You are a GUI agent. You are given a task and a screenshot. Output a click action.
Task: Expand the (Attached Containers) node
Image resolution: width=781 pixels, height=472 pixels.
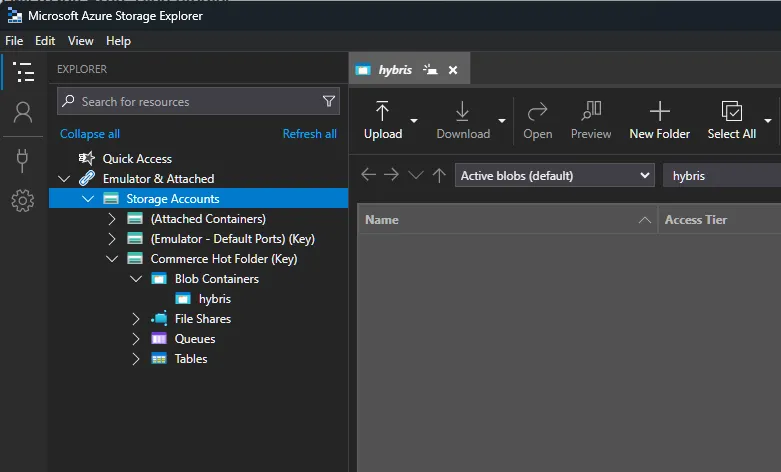click(x=112, y=219)
